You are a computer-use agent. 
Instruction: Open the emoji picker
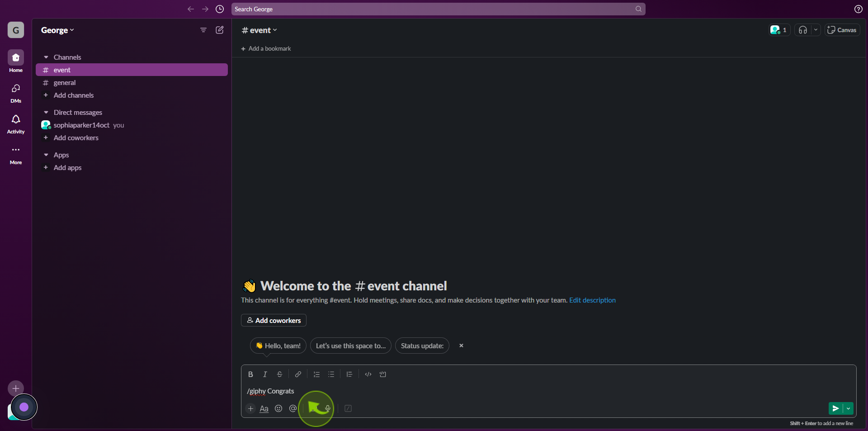[x=278, y=408]
